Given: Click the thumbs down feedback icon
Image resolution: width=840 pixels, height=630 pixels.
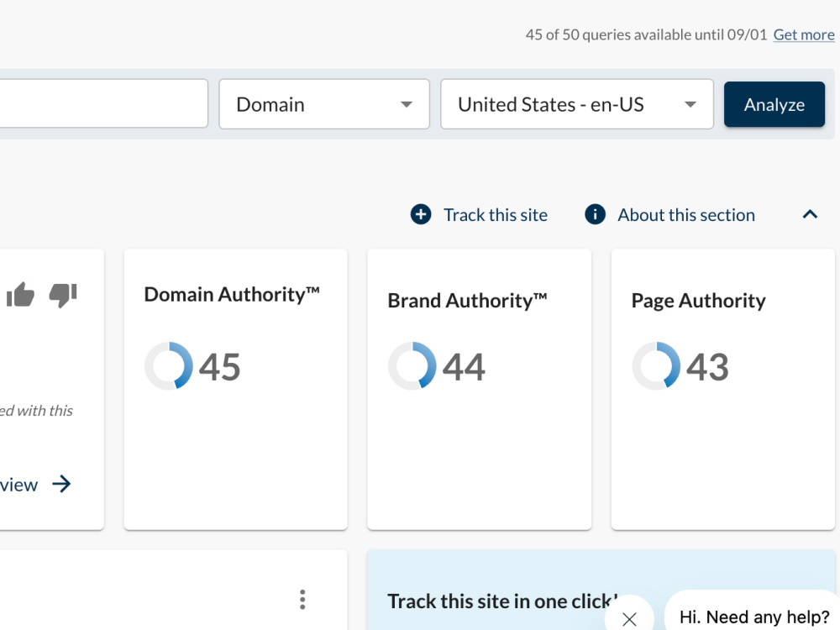Looking at the screenshot, I should tap(63, 295).
